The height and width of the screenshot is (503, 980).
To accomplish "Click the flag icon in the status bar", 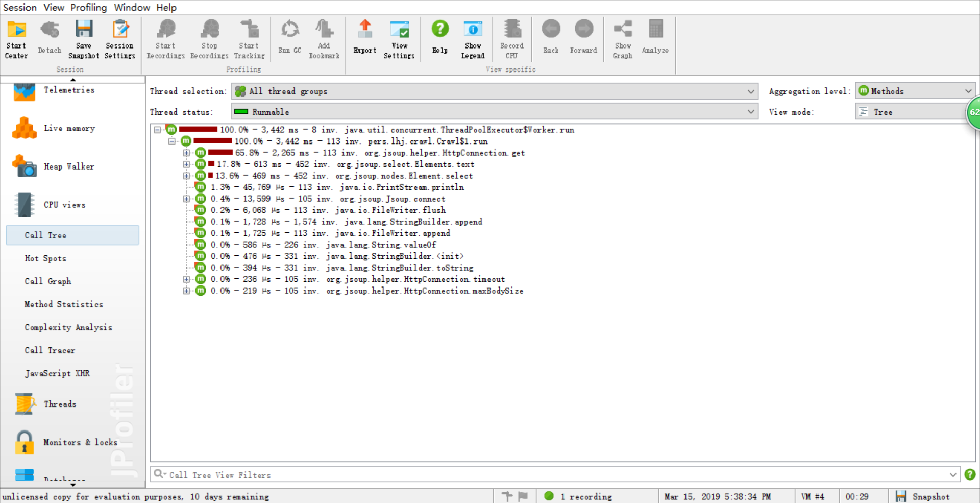I will click(x=523, y=496).
